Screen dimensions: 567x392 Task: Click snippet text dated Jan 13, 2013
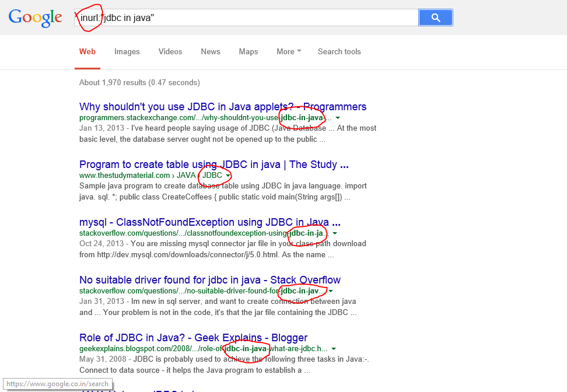pos(228,134)
